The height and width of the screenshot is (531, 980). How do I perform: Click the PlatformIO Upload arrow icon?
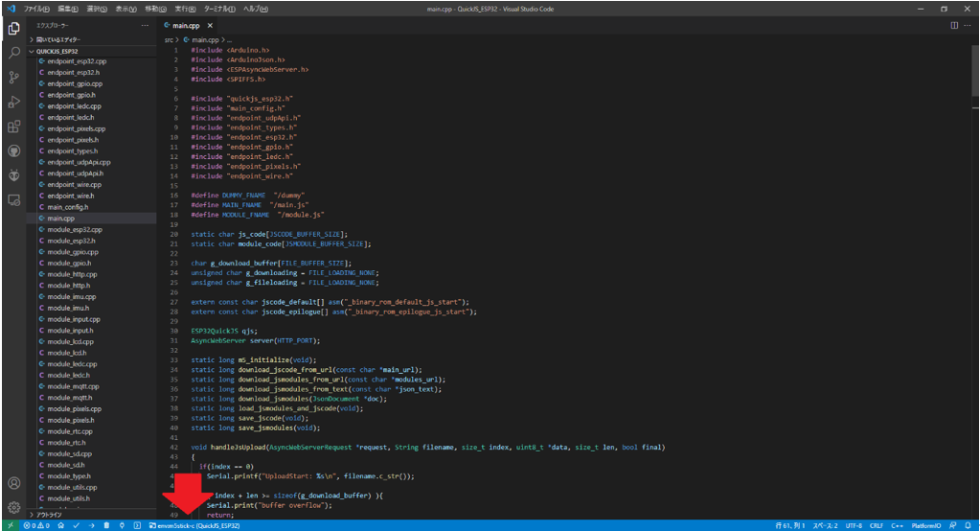click(x=91, y=525)
